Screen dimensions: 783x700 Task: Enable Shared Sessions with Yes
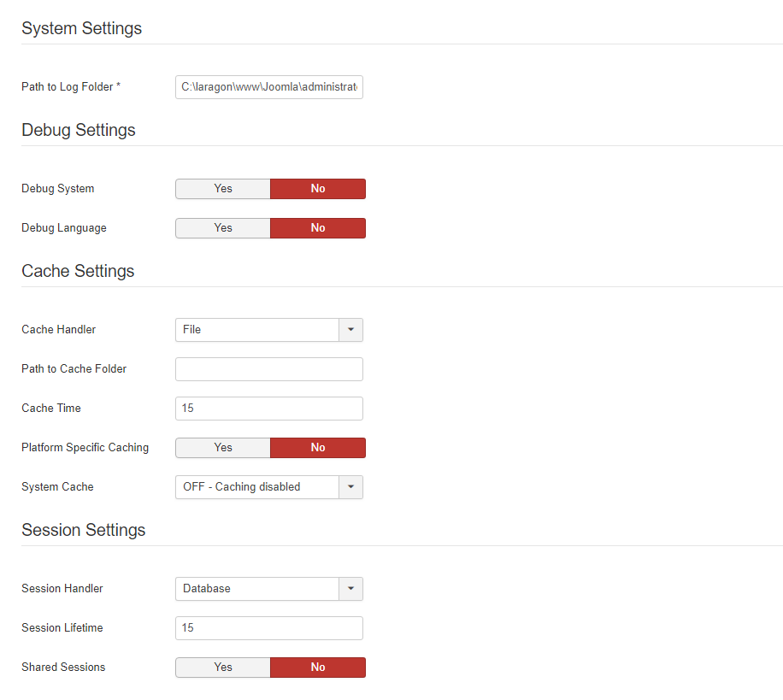[x=223, y=668]
